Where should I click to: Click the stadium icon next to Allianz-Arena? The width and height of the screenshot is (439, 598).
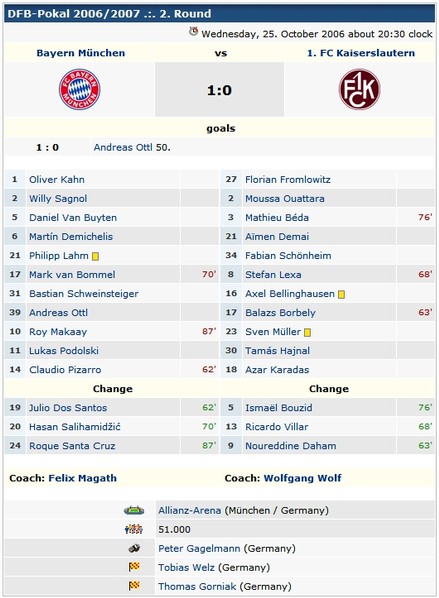pos(134,510)
